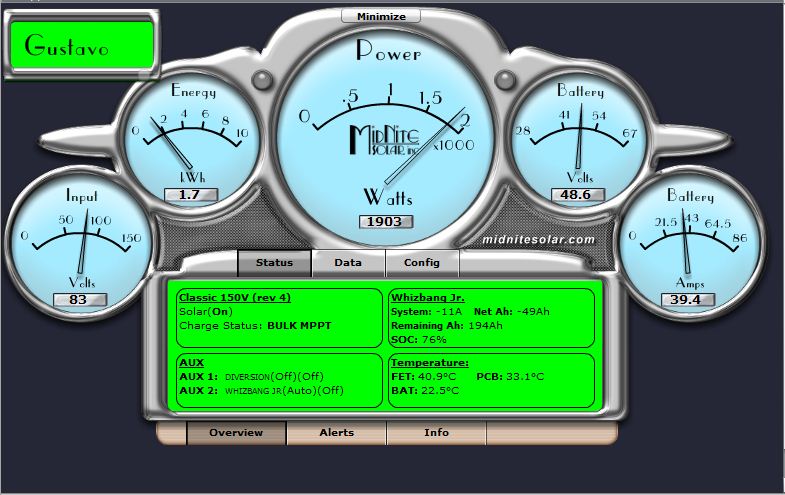Click the Minimize button above the Power gauge

381,16
